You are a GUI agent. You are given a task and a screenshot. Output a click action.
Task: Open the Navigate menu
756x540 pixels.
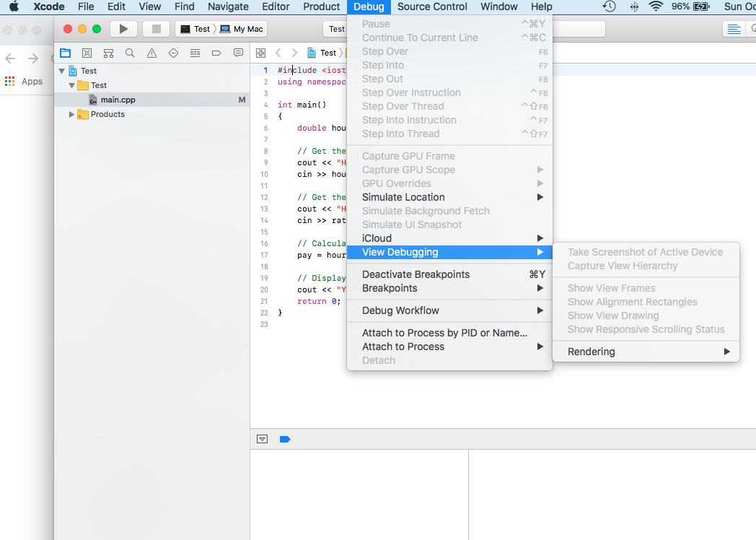pos(228,6)
